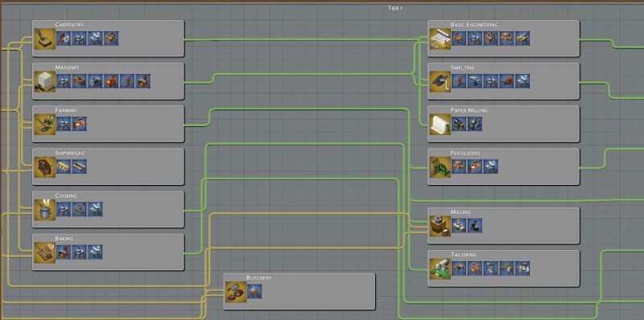Open the Milling skill gold icon

point(440,226)
